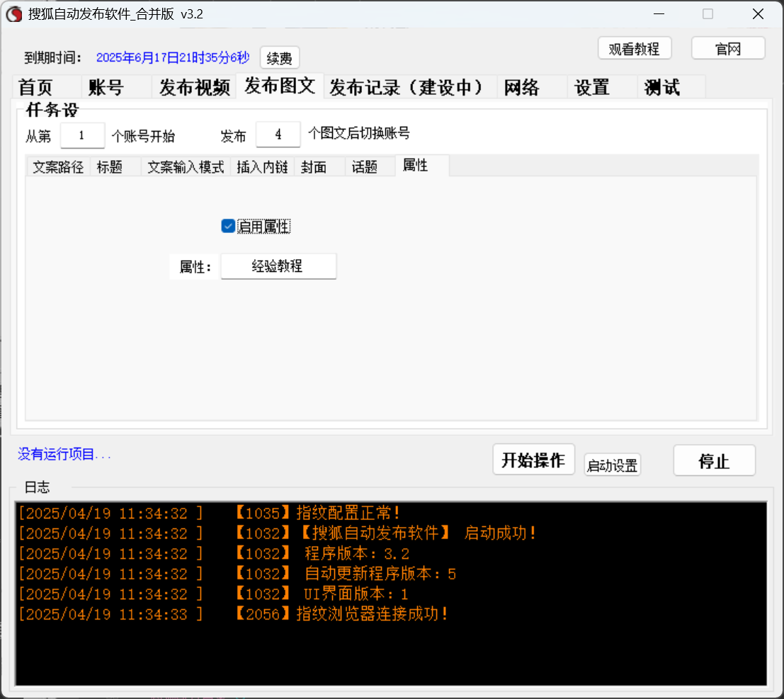Click the 没有运行项目 status text
Viewport: 784px width, 699px height.
pos(64,454)
